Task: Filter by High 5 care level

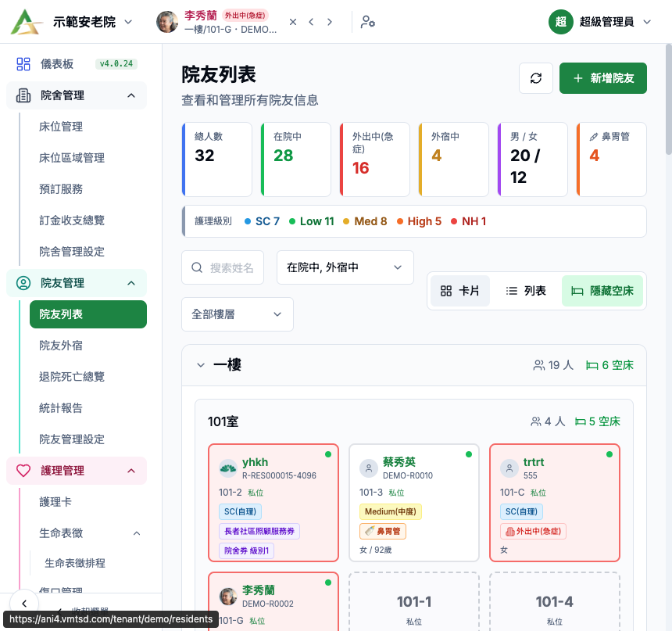Action: 419,221
